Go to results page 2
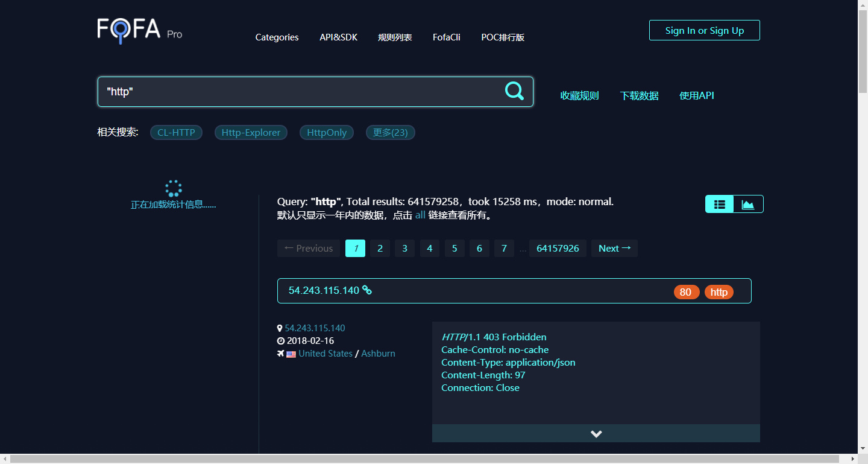Viewport: 868px width, 464px height. (380, 248)
